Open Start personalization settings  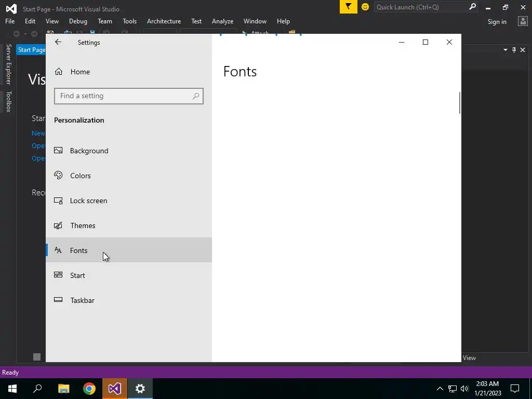coord(129,275)
